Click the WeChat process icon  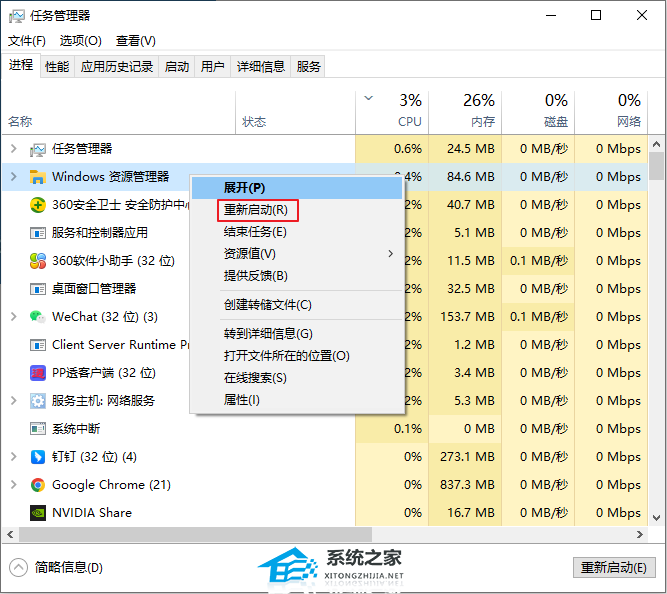(37, 317)
